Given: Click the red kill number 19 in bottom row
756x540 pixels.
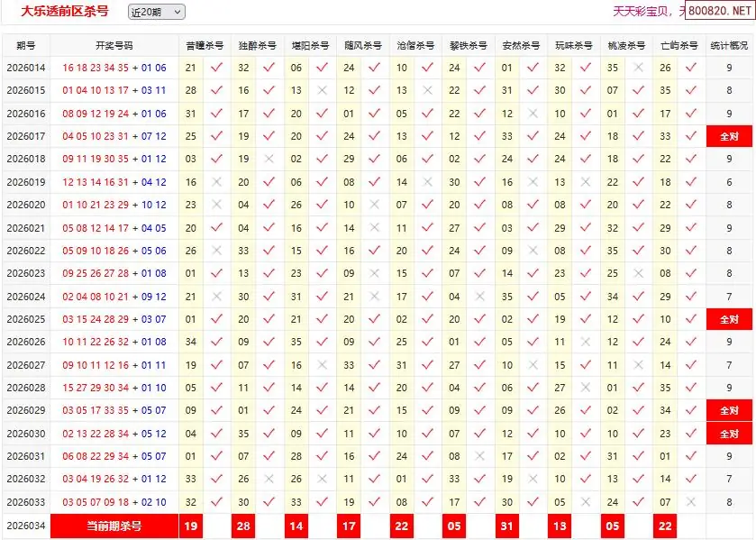Looking at the screenshot, I should pos(190,526).
